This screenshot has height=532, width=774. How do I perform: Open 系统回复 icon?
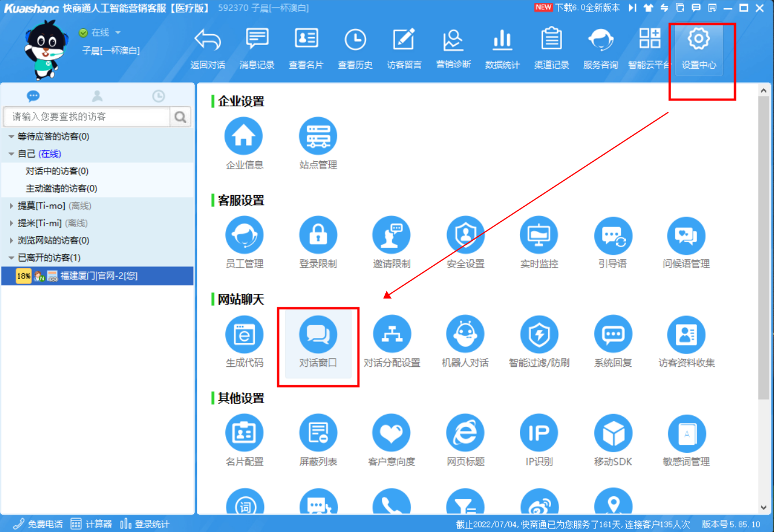coord(613,334)
